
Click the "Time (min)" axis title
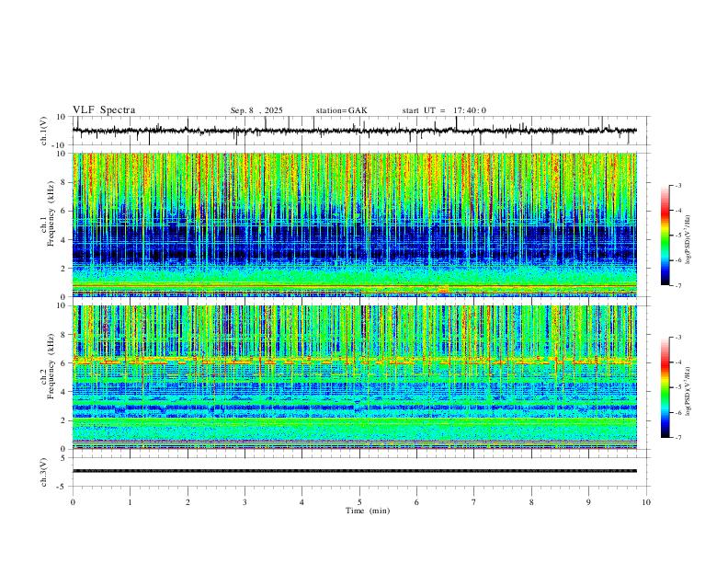coord(368,511)
